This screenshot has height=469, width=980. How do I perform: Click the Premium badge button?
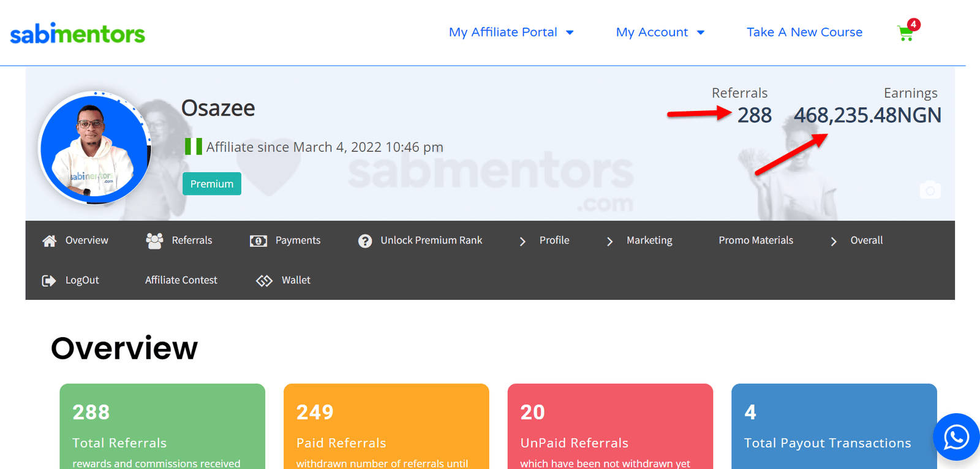[x=212, y=184]
